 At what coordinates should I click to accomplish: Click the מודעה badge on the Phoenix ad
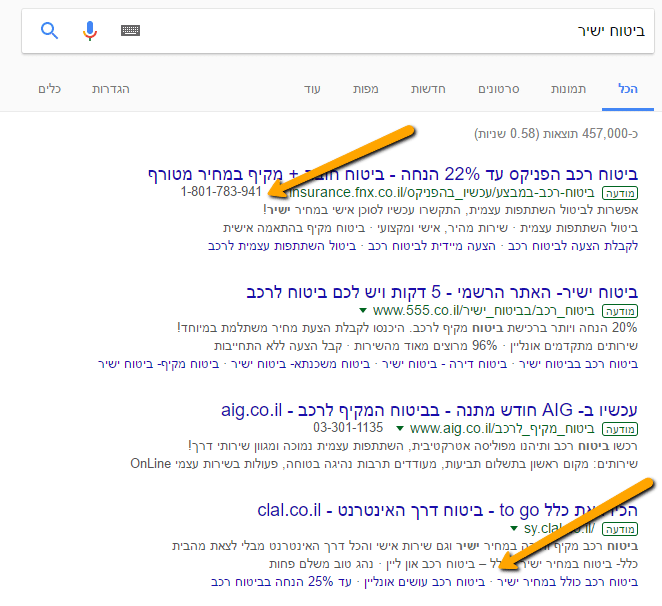(620, 193)
